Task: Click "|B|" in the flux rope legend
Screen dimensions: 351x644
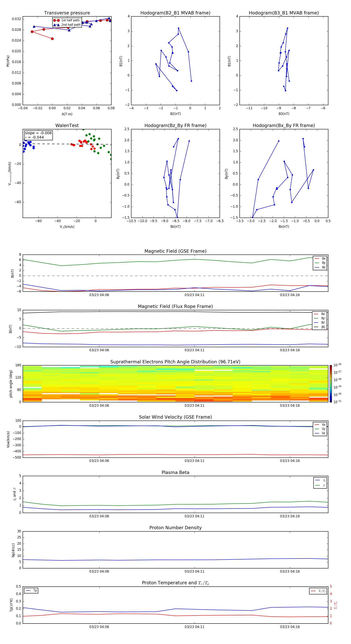Action: 320,327
